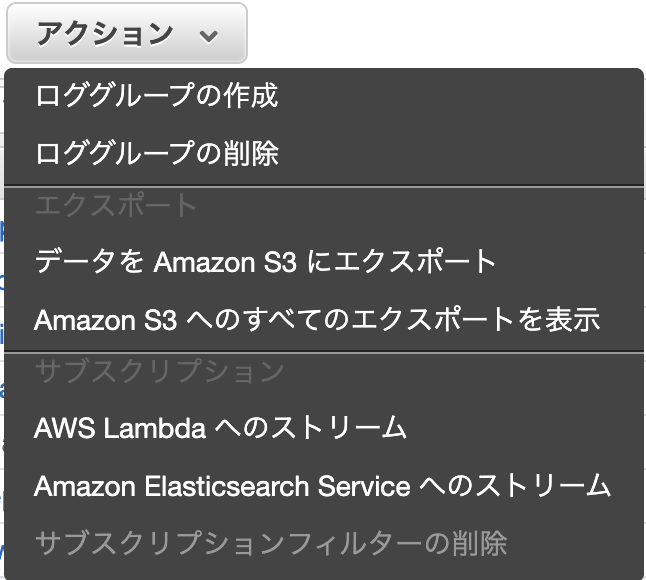Click the サブスクリプション section header
This screenshot has width=646, height=580.
click(x=159, y=372)
